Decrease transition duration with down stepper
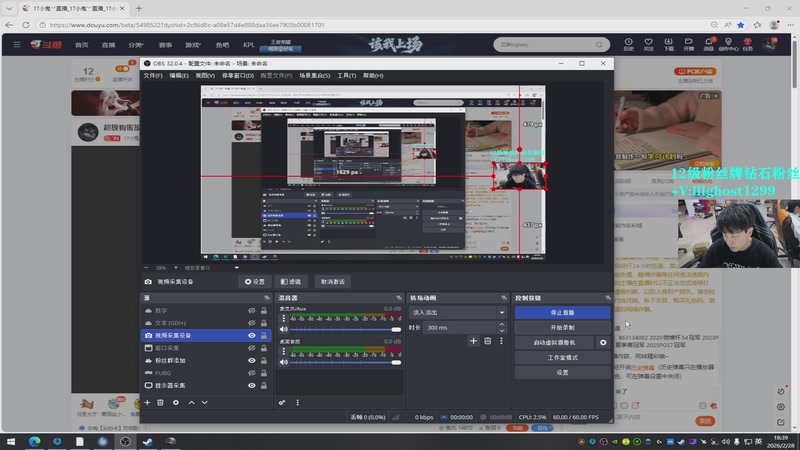This screenshot has height=450, width=800. click(502, 331)
